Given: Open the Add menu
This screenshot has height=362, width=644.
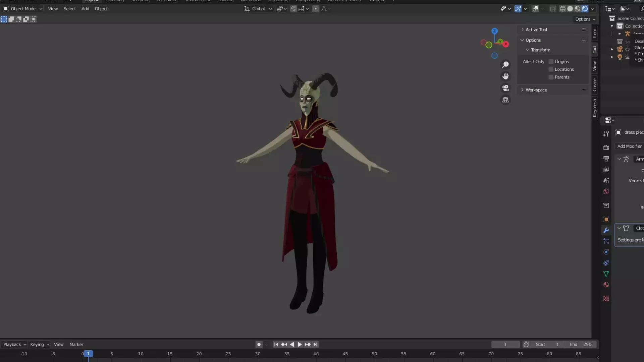Looking at the screenshot, I should point(85,9).
